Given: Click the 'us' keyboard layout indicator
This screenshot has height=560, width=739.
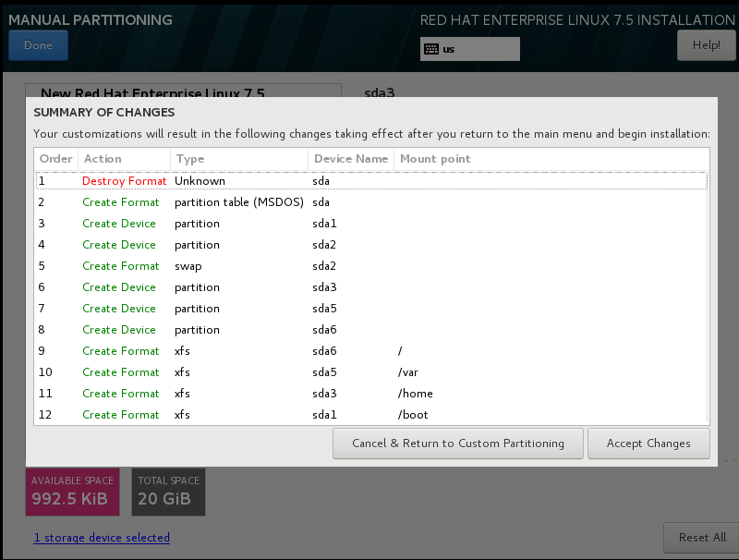Looking at the screenshot, I should pyautogui.click(x=470, y=49).
